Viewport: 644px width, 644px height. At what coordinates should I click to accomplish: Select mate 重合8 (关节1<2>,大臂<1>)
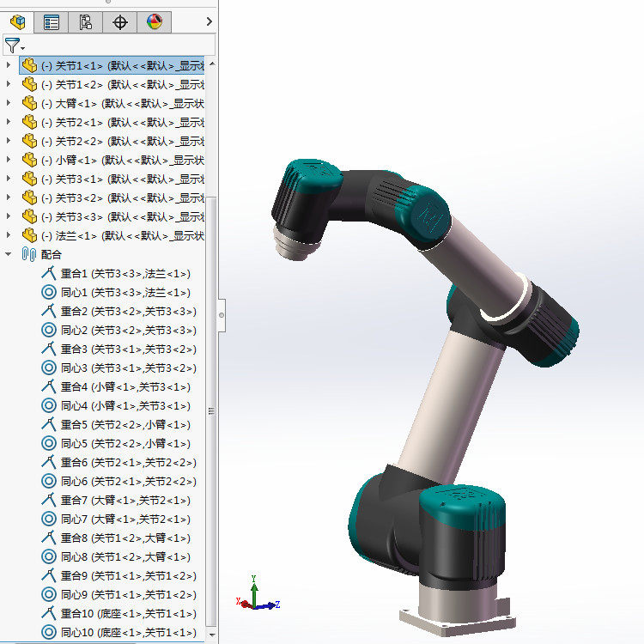point(116,538)
